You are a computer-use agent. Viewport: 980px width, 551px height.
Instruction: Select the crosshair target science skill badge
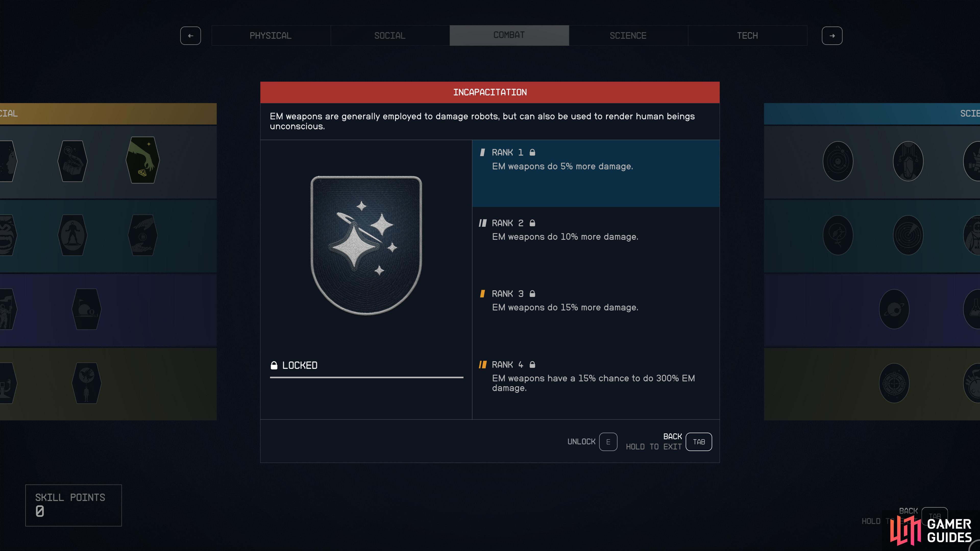(x=894, y=383)
